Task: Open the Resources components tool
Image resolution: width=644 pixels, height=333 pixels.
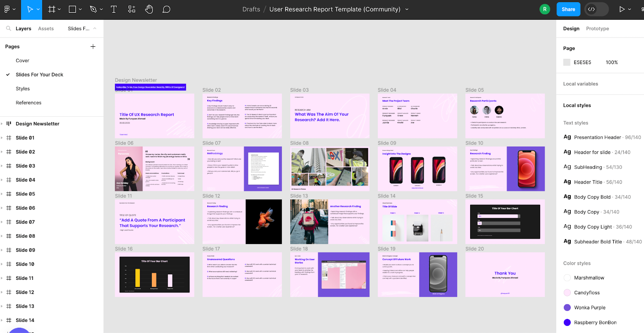Action: click(x=132, y=9)
